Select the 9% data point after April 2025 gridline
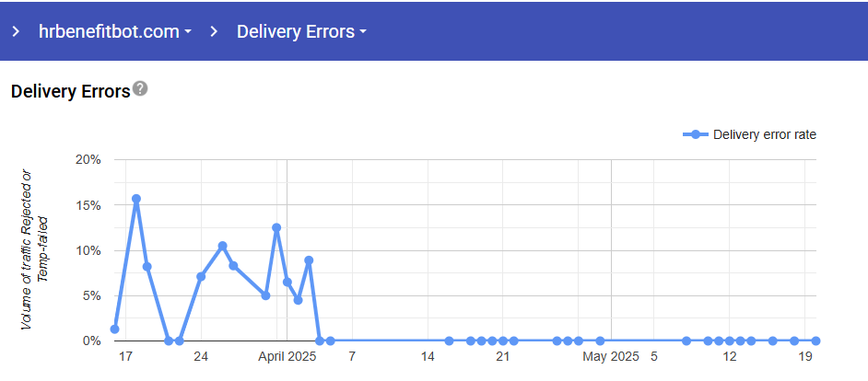The image size is (868, 381). (309, 260)
